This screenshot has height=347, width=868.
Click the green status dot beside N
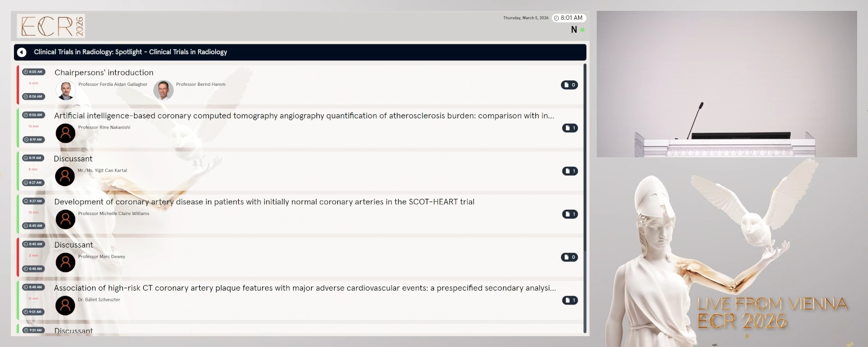click(582, 30)
